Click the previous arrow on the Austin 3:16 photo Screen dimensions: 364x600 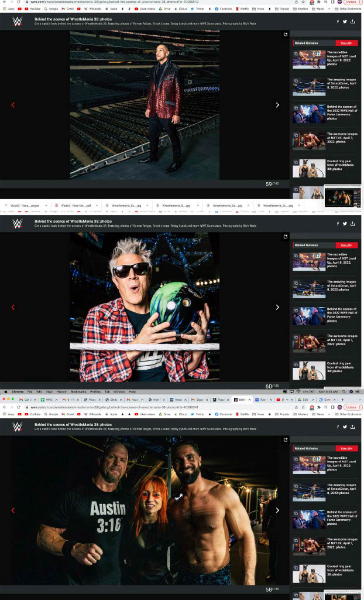click(x=13, y=510)
